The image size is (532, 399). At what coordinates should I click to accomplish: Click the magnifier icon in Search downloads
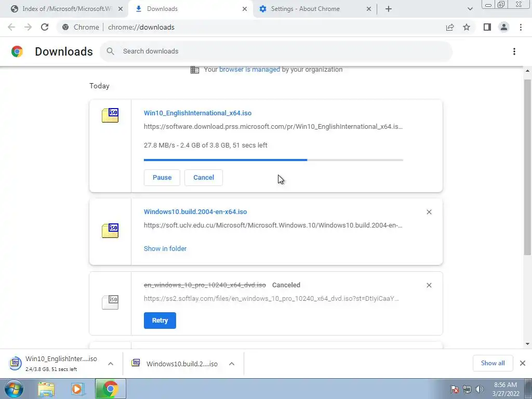[110, 51]
